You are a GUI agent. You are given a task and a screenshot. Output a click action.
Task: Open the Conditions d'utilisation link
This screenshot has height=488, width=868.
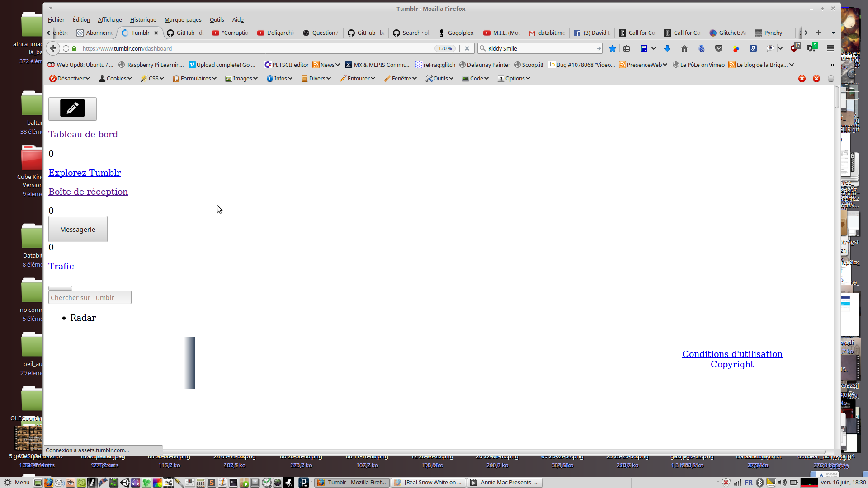732,354
